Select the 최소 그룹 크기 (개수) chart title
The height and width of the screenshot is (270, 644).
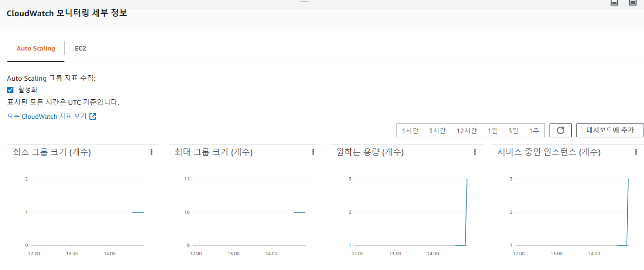(52, 152)
